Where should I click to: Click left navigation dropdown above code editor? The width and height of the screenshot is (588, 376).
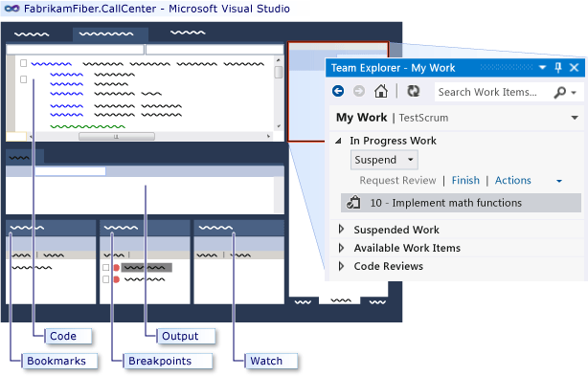coord(75,50)
